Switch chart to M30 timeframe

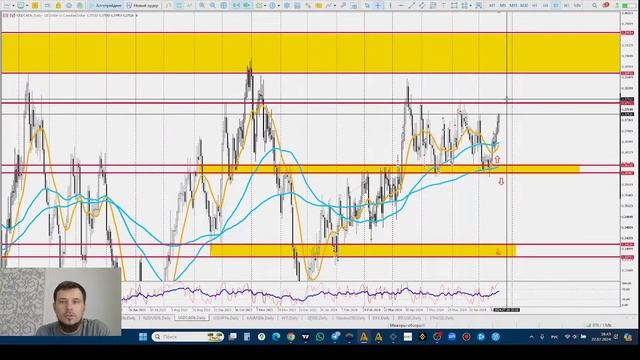[x=524, y=6]
